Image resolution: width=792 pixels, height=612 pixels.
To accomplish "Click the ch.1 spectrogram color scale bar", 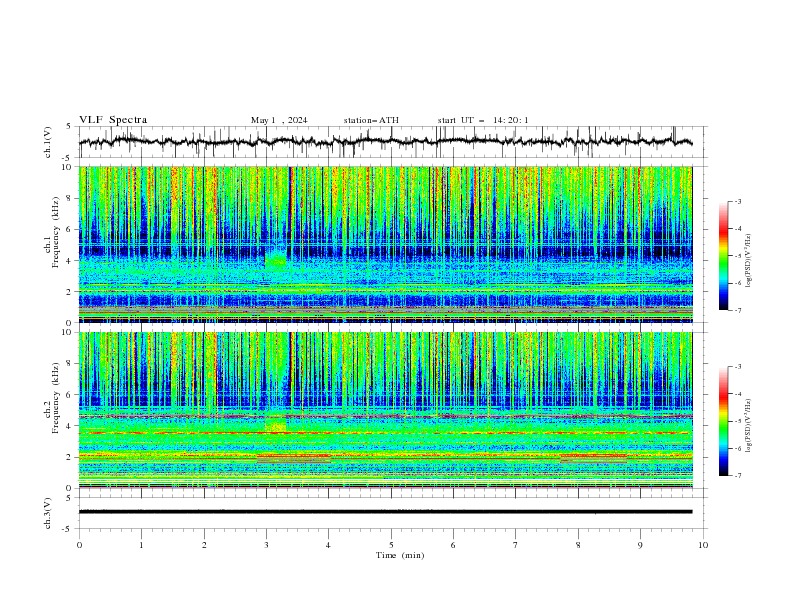I will pos(724,256).
